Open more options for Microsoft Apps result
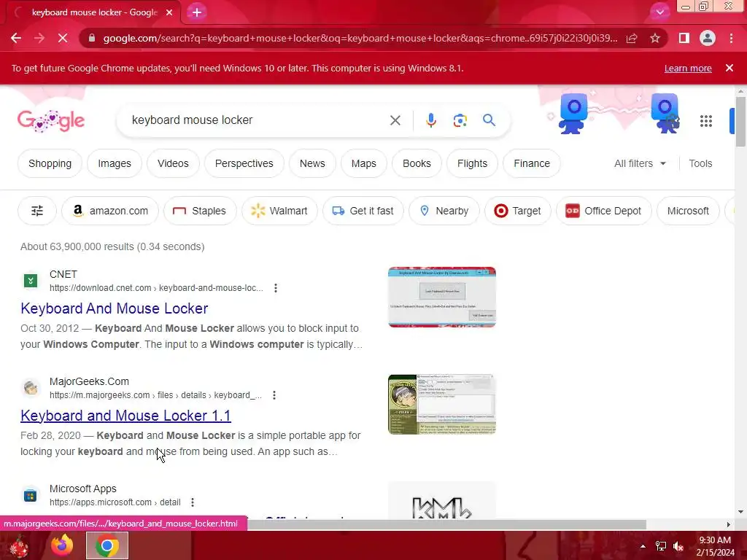 pyautogui.click(x=193, y=502)
